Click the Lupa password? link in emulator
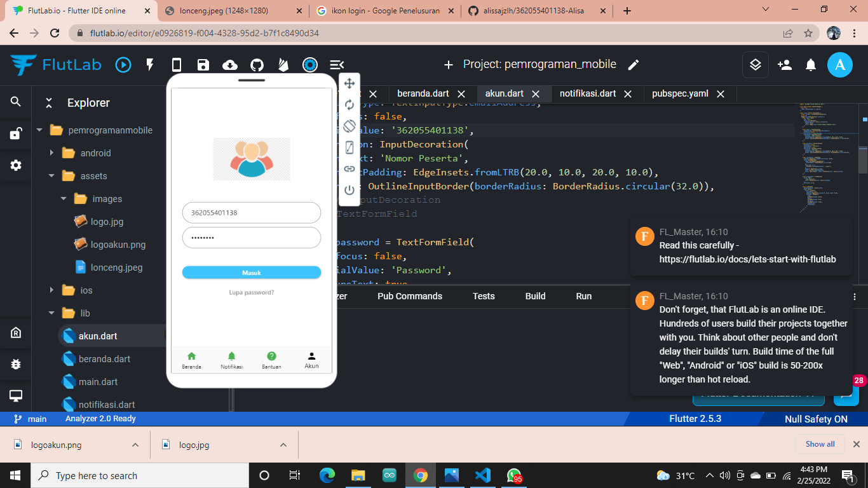 click(252, 292)
